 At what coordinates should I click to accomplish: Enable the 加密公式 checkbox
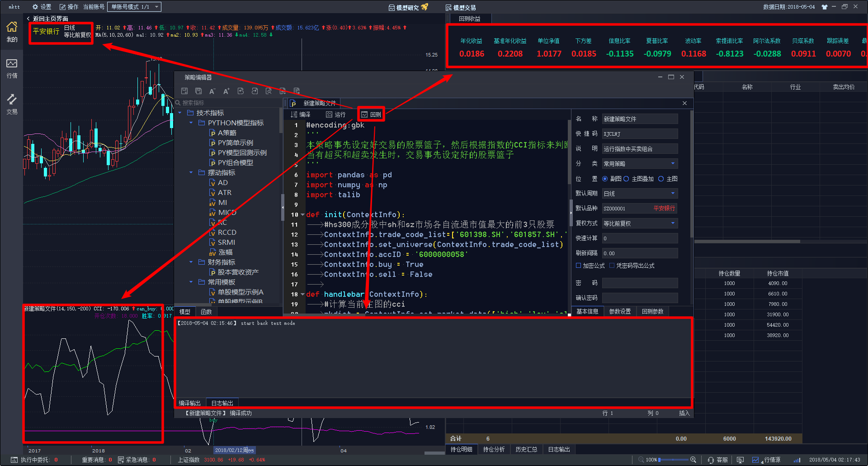tap(578, 266)
